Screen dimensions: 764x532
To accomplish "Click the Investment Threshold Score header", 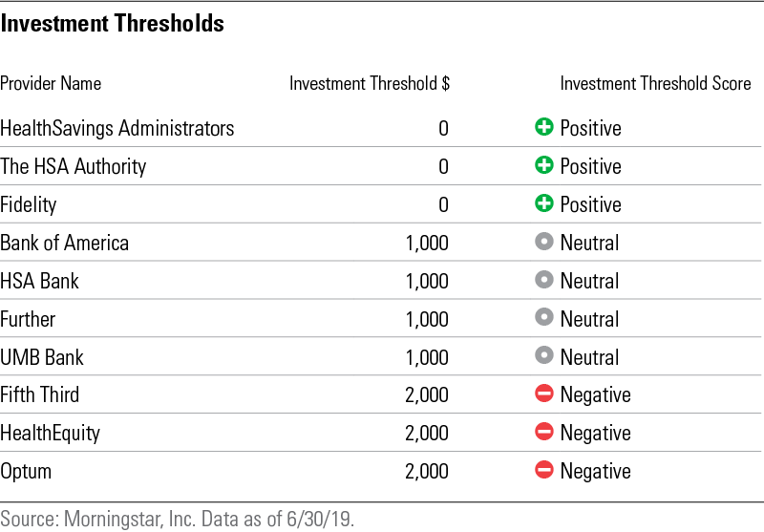I will (655, 84).
